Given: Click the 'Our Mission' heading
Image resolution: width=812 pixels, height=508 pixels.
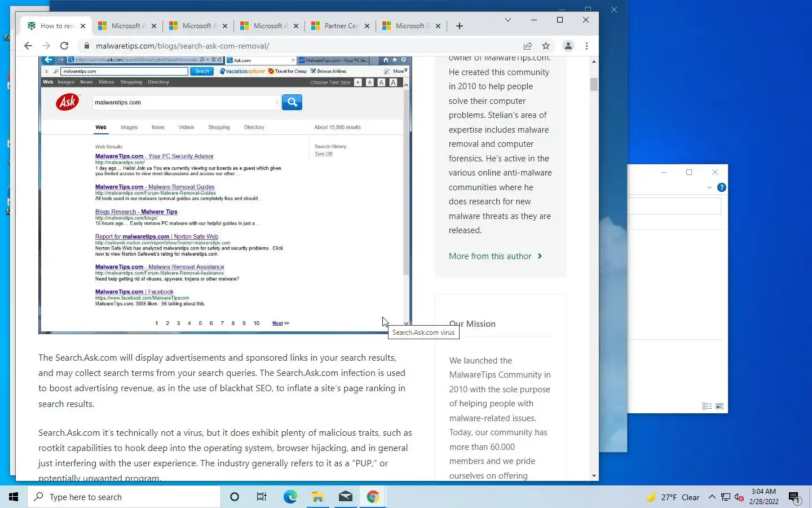Looking at the screenshot, I should tap(473, 324).
